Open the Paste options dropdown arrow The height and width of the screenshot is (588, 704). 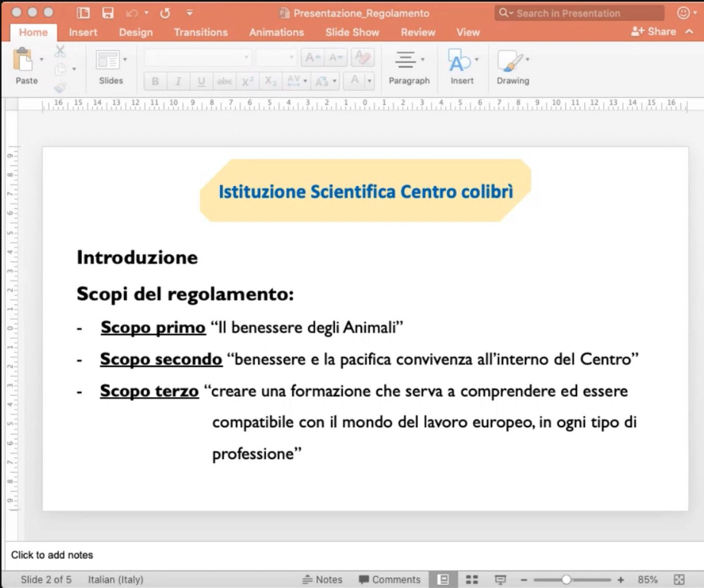tap(42, 59)
